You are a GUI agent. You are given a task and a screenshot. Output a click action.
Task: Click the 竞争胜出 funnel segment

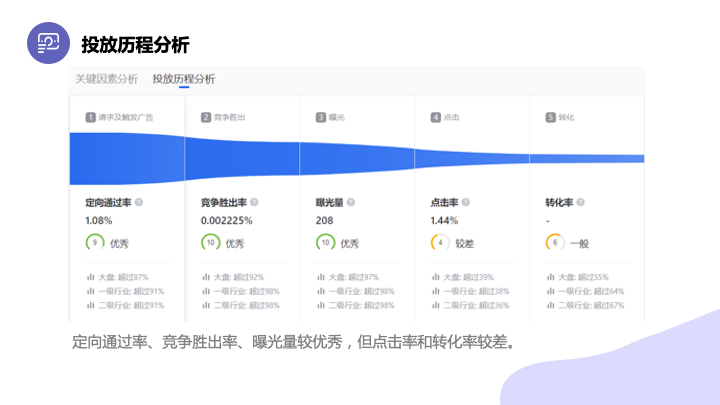pyautogui.click(x=242, y=158)
